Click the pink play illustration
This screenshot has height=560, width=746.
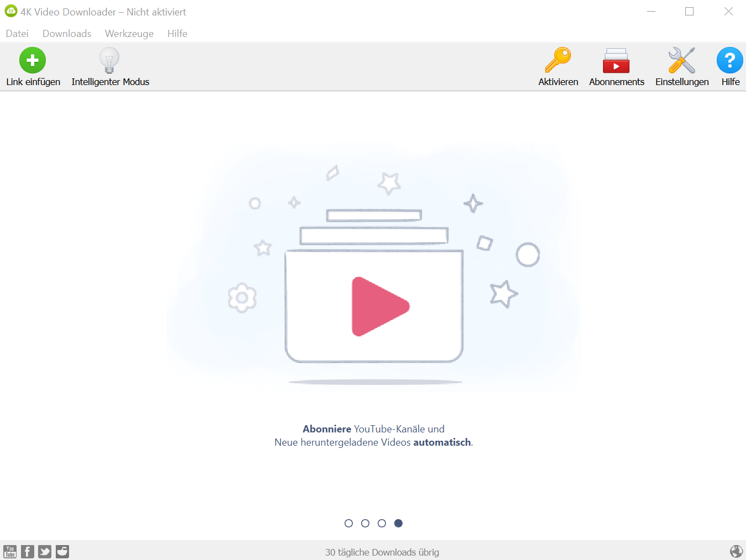(x=380, y=307)
